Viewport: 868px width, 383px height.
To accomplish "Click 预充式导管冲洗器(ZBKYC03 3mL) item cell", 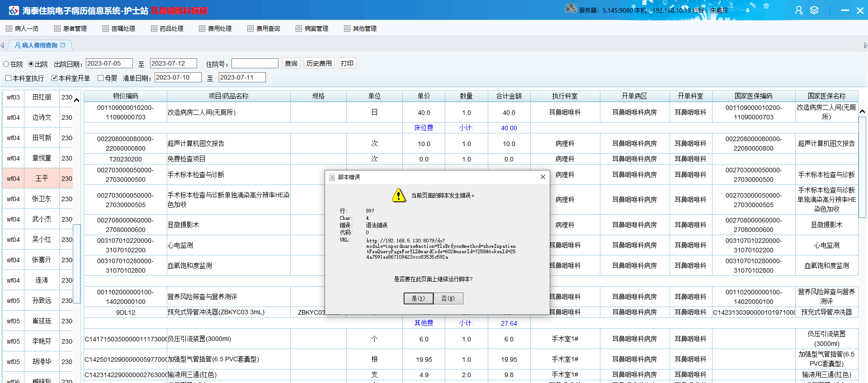I will (228, 312).
